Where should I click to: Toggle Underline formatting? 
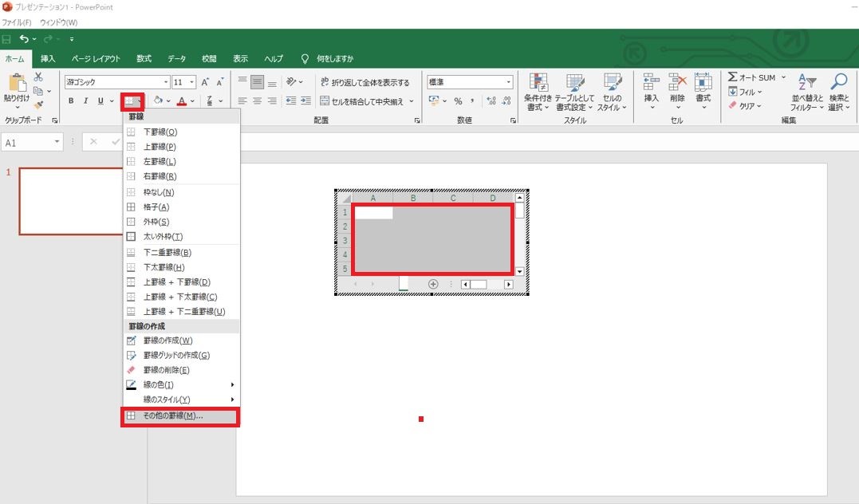(100, 100)
